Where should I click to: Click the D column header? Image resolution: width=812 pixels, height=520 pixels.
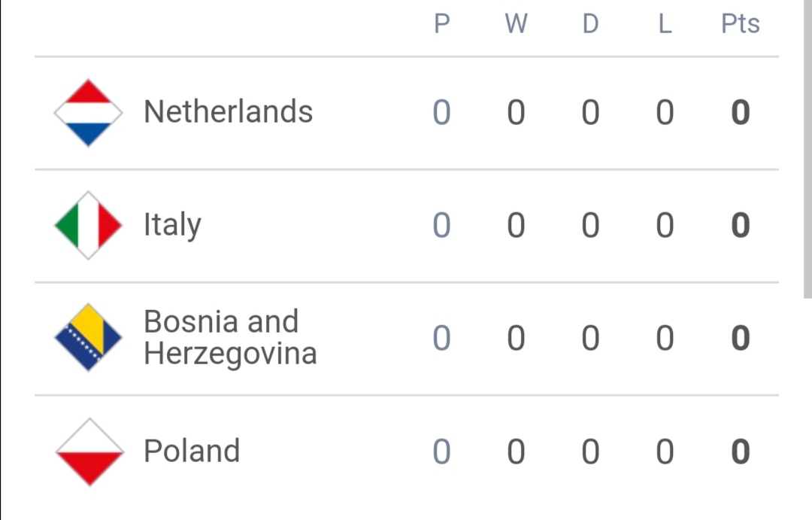coord(591,24)
